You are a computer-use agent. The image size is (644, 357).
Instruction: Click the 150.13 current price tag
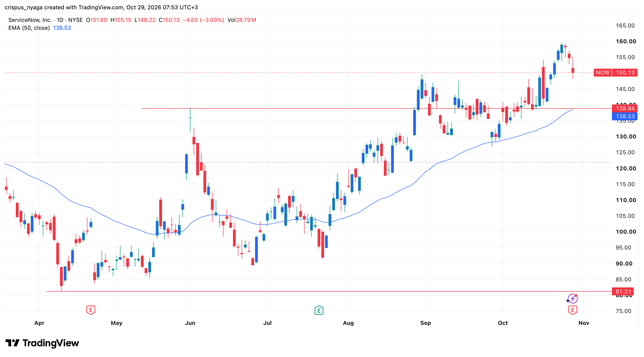pos(625,73)
